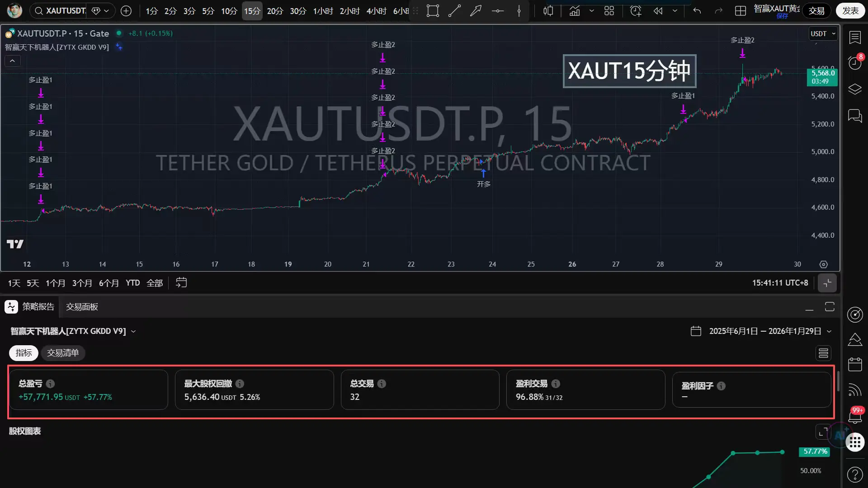Collapse the indicator legend with the caret button
The image size is (868, 488).
click(12, 61)
